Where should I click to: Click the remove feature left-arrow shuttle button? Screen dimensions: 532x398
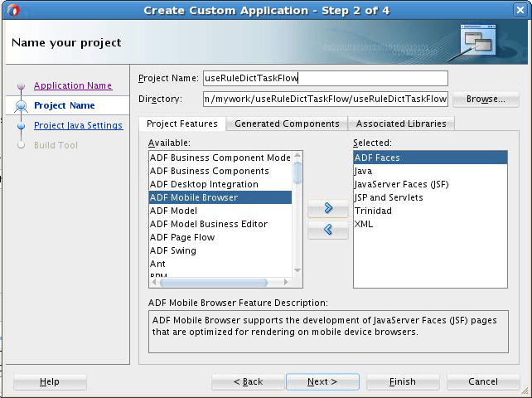click(328, 230)
